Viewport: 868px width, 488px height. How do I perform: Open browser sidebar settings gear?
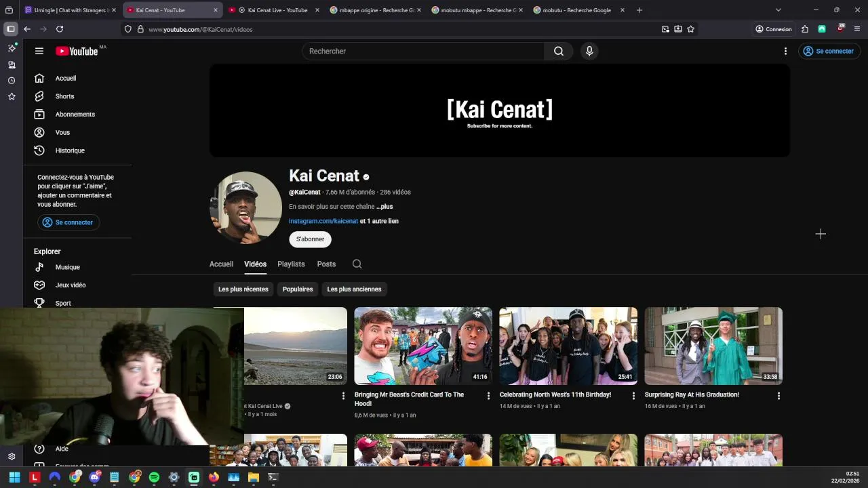(12, 457)
